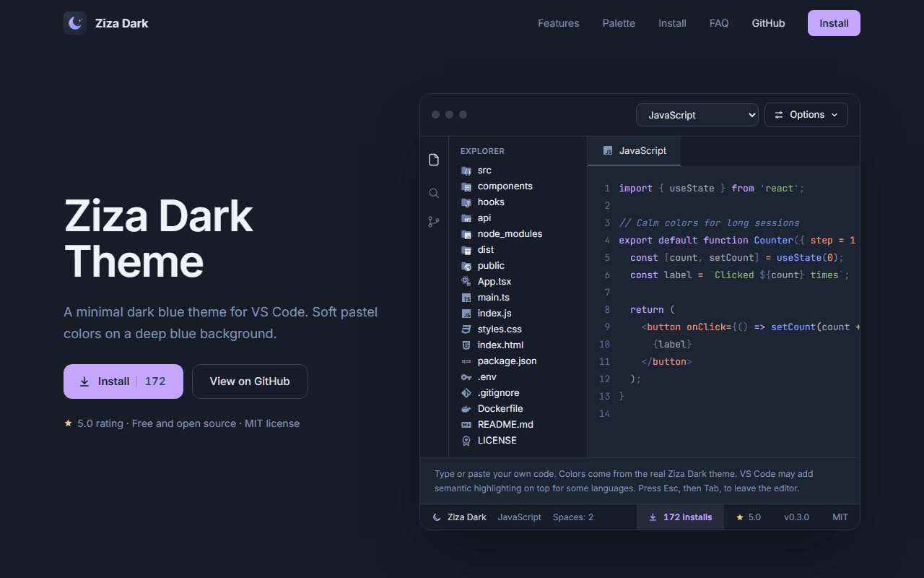Screen dimensions: 924x578
Task: Click the src folder icon
Action: click(x=466, y=171)
